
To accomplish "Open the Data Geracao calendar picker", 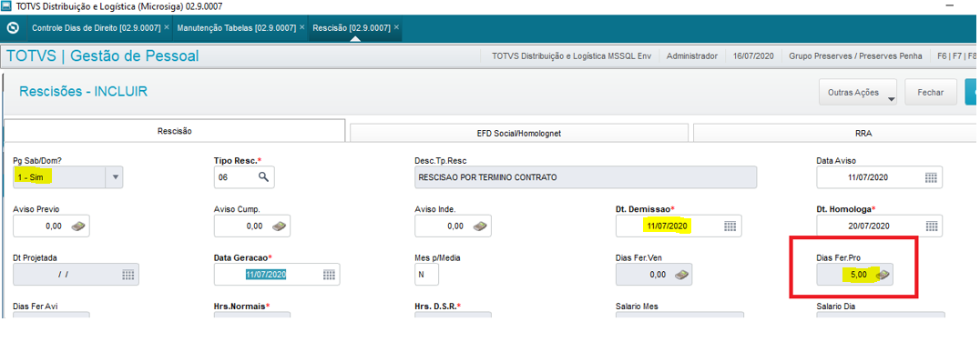I will point(328,275).
